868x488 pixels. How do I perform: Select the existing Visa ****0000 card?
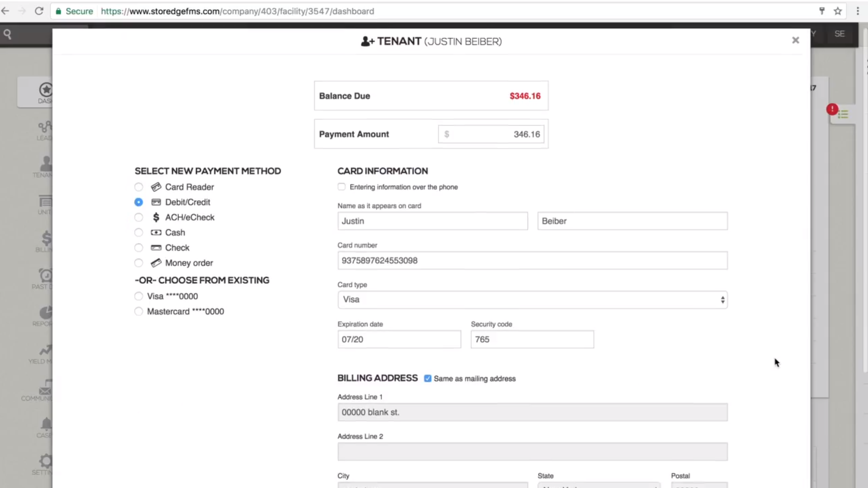[x=138, y=296]
